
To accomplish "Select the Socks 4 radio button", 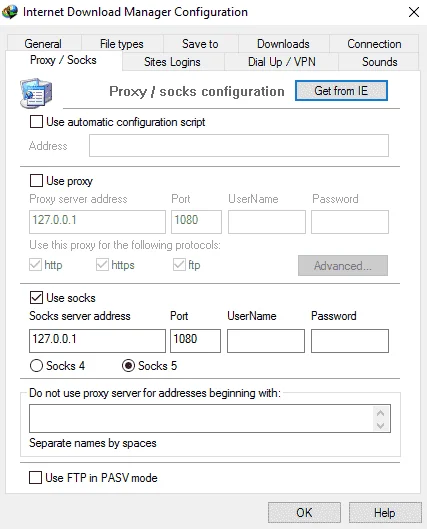I will click(36, 365).
